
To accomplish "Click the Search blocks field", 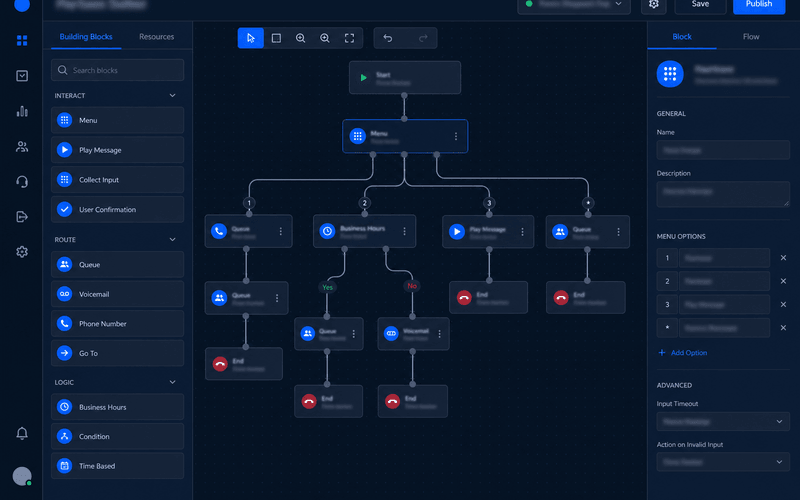I will 117,70.
